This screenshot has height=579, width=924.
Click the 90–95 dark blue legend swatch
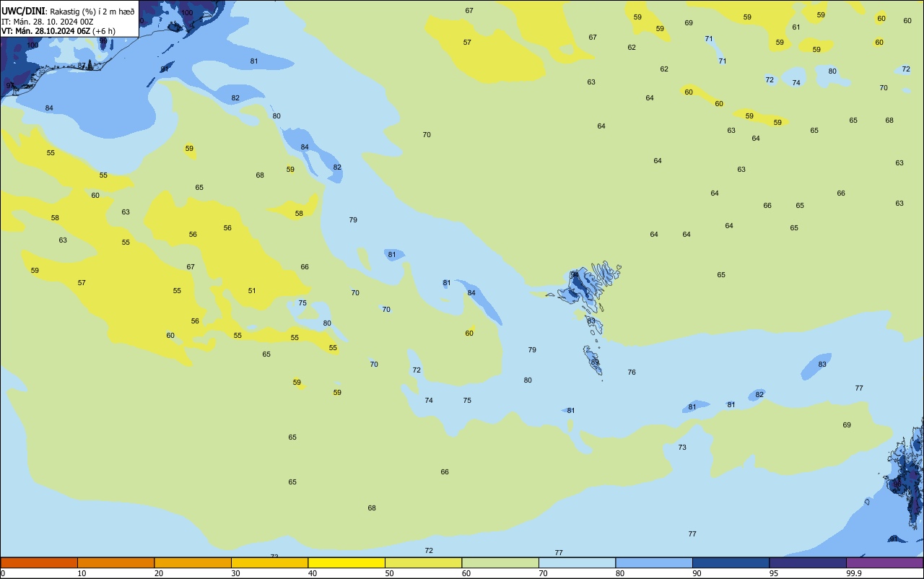(x=731, y=562)
